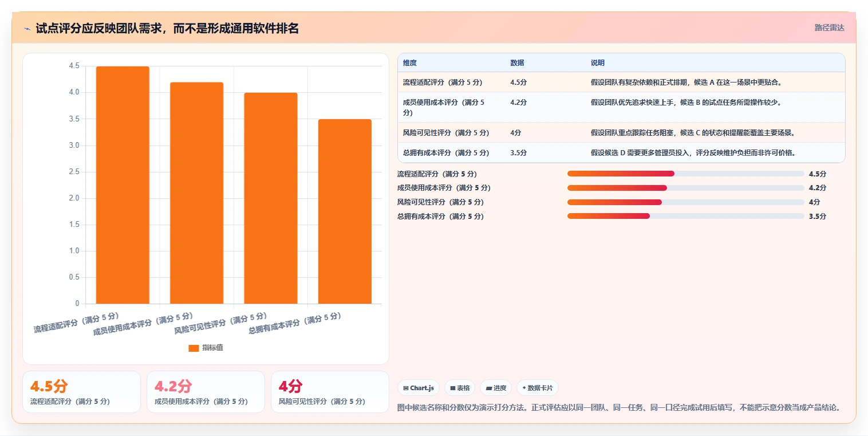Click the 指标值 legend text
868x436 pixels.
(212, 348)
